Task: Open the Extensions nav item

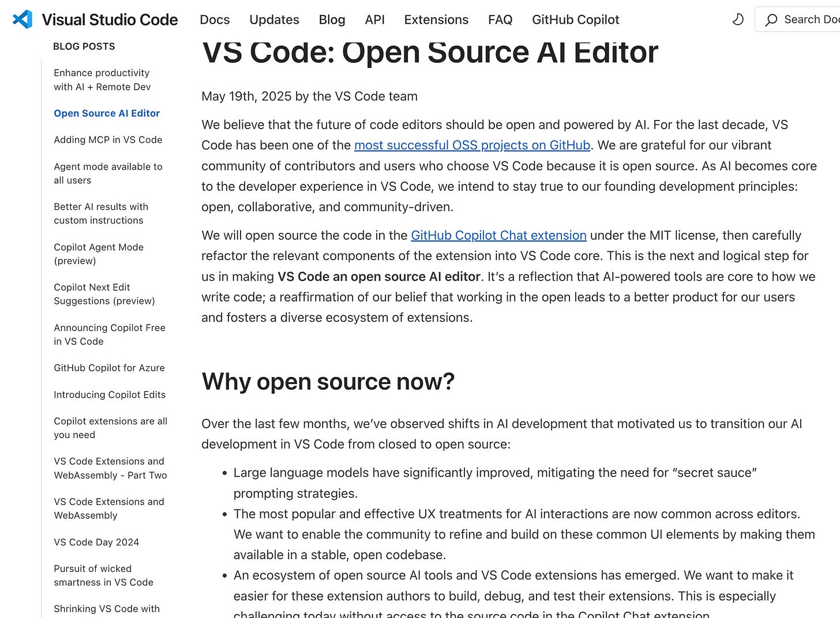Action: [436, 20]
